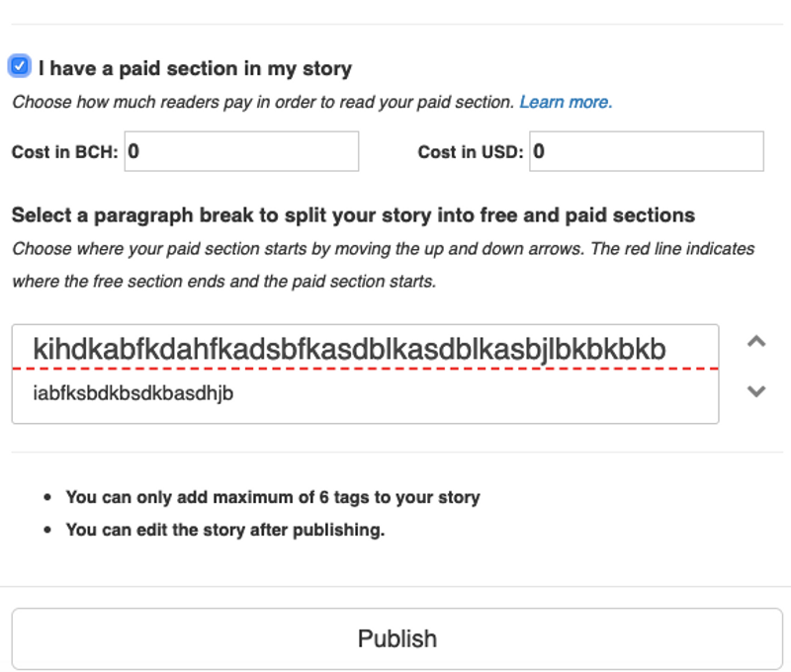Click the maximum of 6 tags note
The width and height of the screenshot is (791, 672).
point(273,497)
